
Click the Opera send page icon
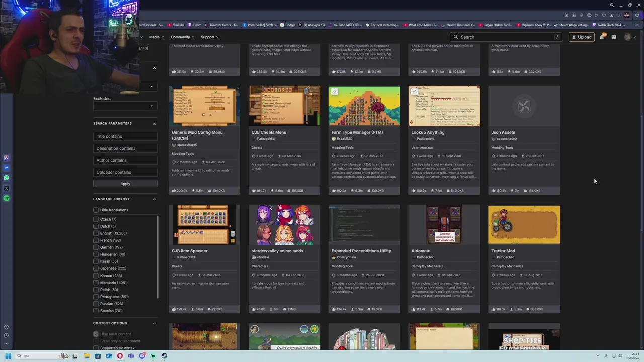(596, 15)
